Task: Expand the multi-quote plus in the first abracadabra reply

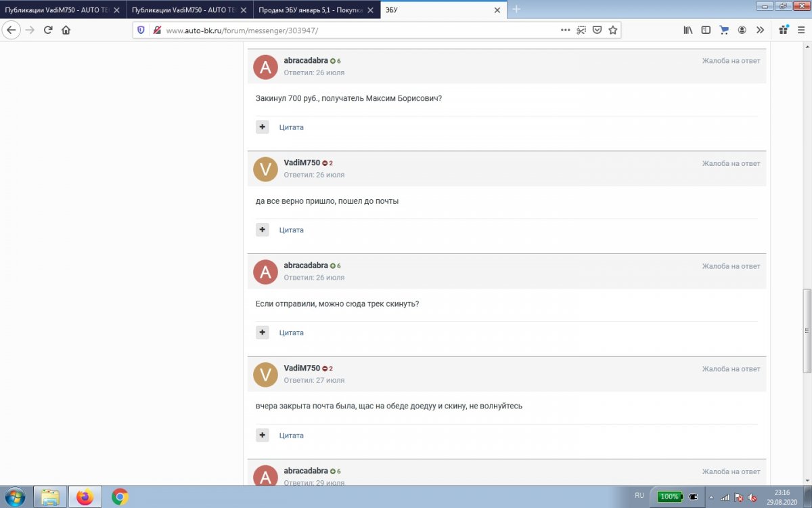Action: pyautogui.click(x=263, y=127)
